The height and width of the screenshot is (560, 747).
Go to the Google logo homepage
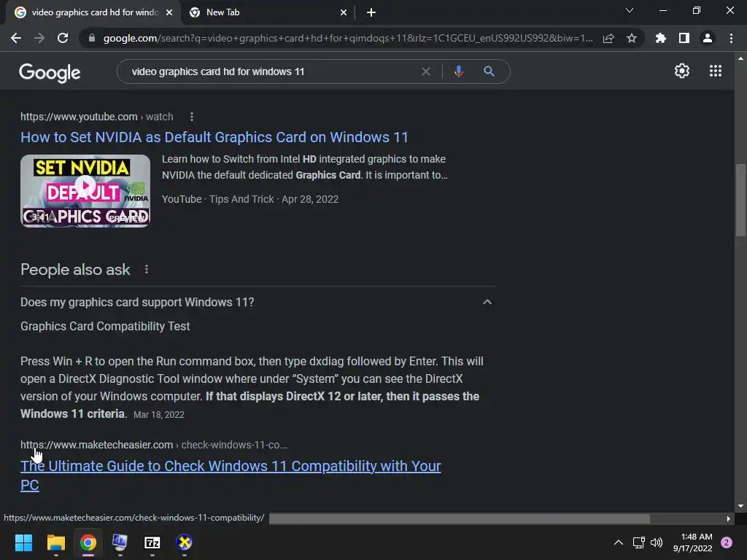50,72
